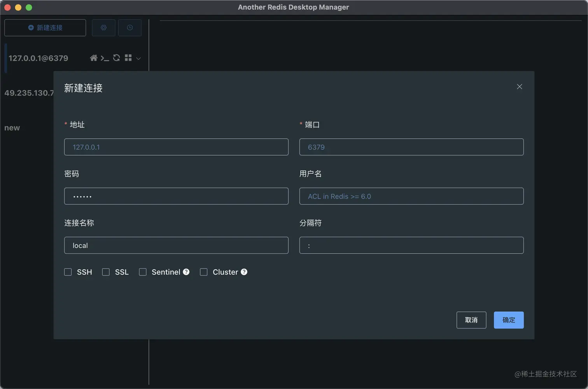
Task: Toggle the Sentinel checkbox
Action: tap(143, 272)
